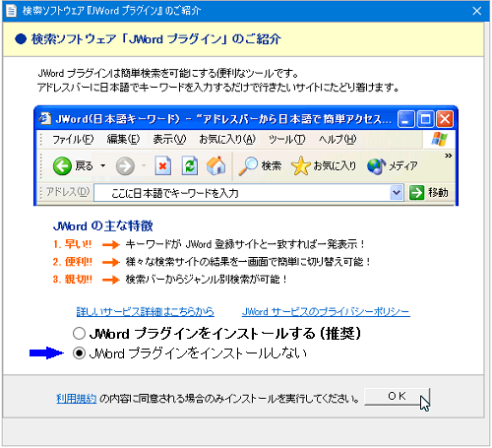Click the Windows flag logo in the browser image
Image resolution: width=492 pixels, height=448 pixels.
click(x=439, y=139)
